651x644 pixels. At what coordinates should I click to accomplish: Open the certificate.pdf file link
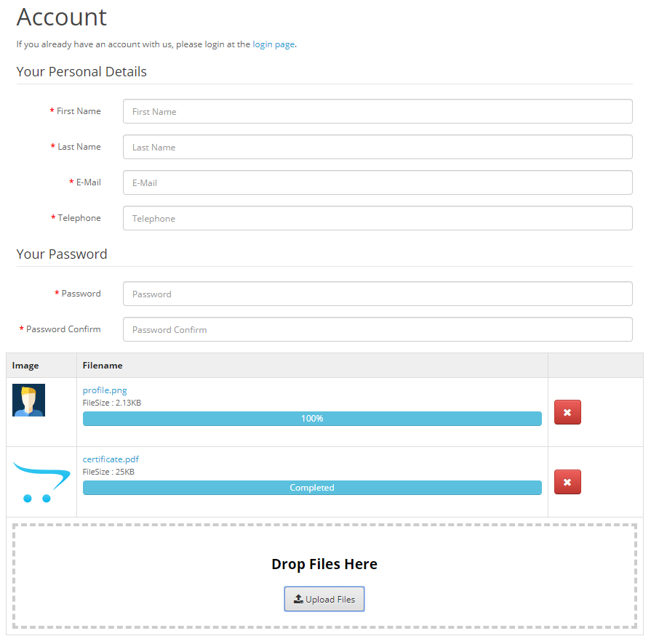click(x=111, y=459)
